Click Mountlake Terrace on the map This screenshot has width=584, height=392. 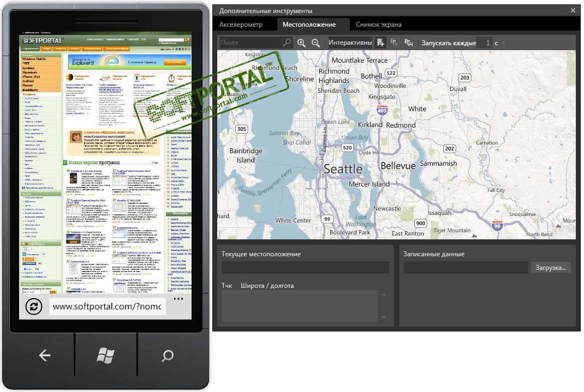coord(360,61)
